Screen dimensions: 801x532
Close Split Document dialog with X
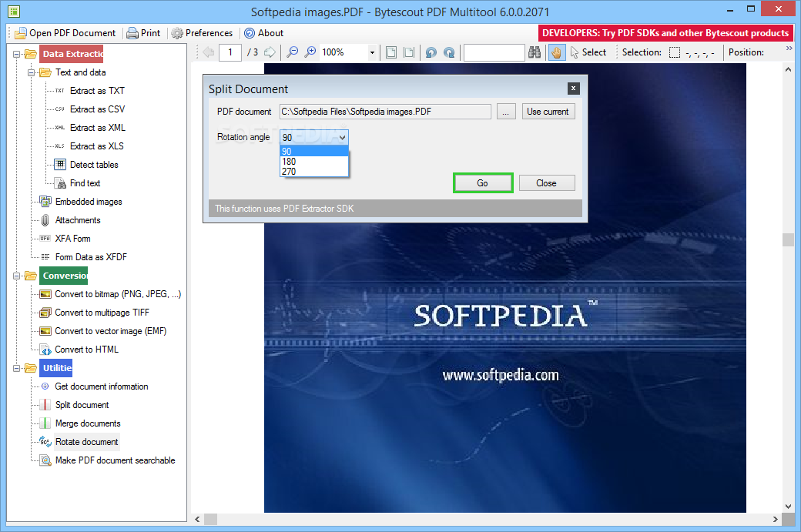[573, 89]
